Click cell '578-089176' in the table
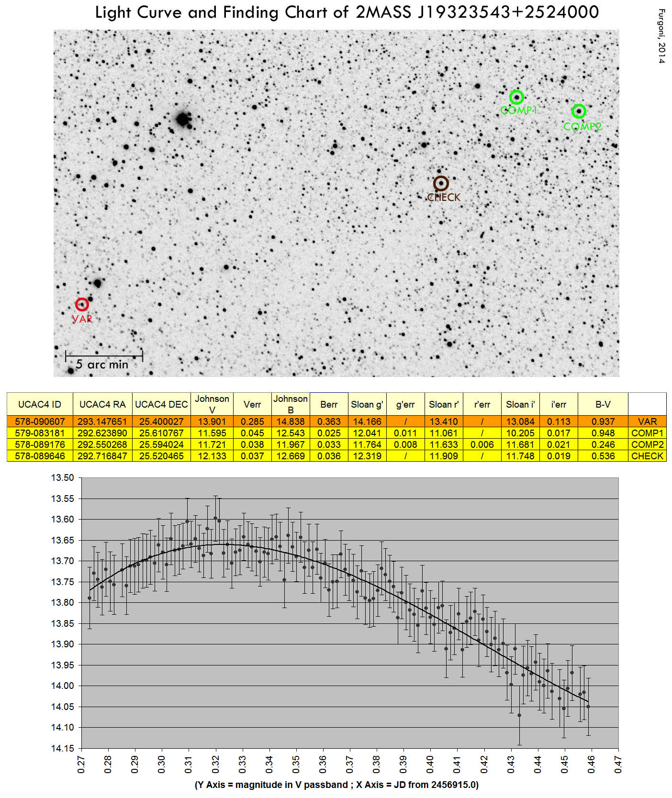Screen dimensions: 672x798 40,444
